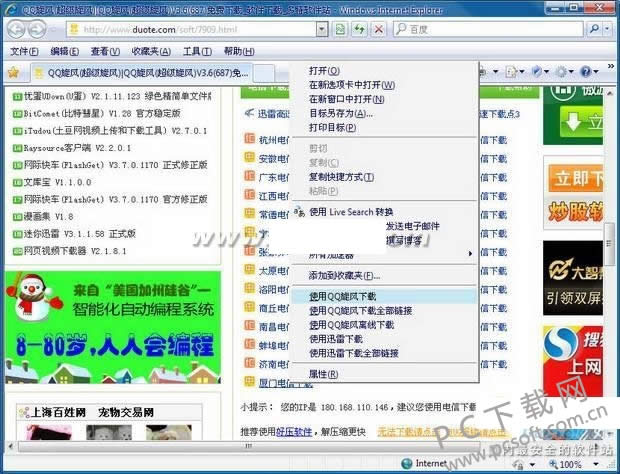620x474 pixels.
Task: Open the address bar dropdown arrow
Action: click(x=322, y=29)
